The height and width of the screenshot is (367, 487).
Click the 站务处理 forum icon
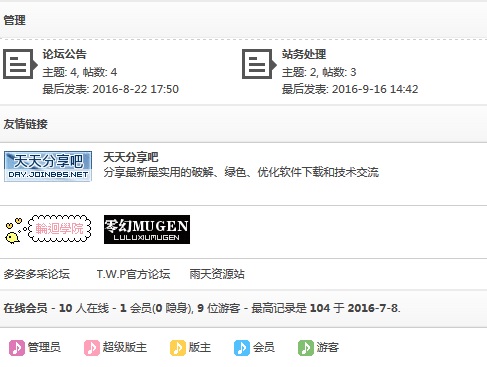click(259, 64)
